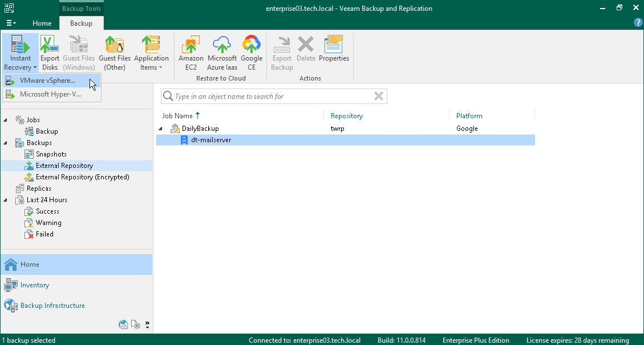Collapse Last 24 Hours using its arrow

click(6, 200)
